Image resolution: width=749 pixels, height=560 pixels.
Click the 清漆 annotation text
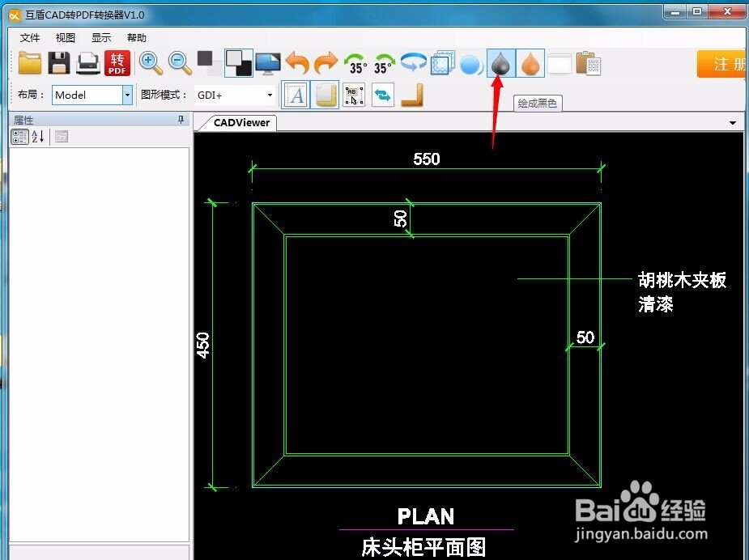pos(656,303)
